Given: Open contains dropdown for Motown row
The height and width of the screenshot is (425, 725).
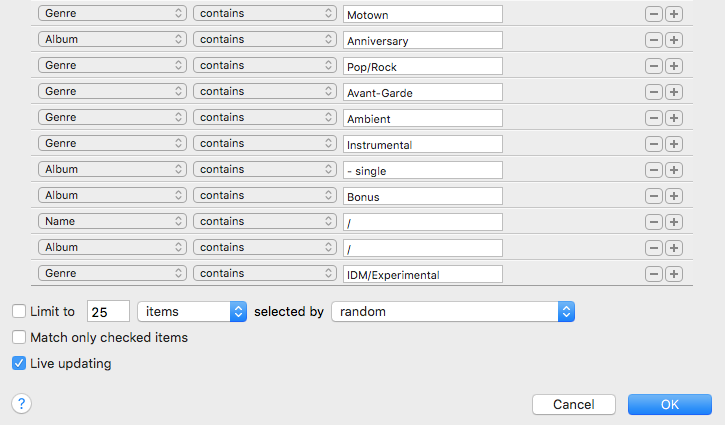Looking at the screenshot, I should [x=265, y=13].
